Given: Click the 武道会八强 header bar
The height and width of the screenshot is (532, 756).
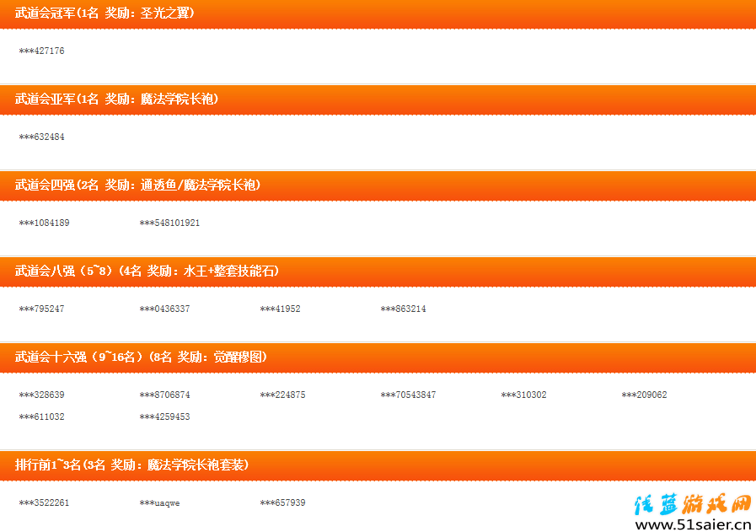Looking at the screenshot, I should [x=147, y=271].
